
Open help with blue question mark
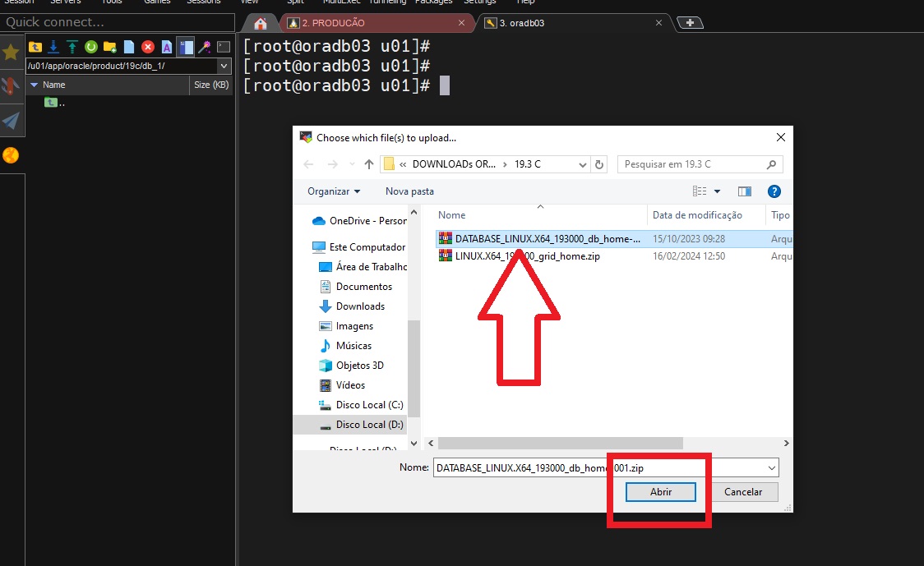coord(774,191)
